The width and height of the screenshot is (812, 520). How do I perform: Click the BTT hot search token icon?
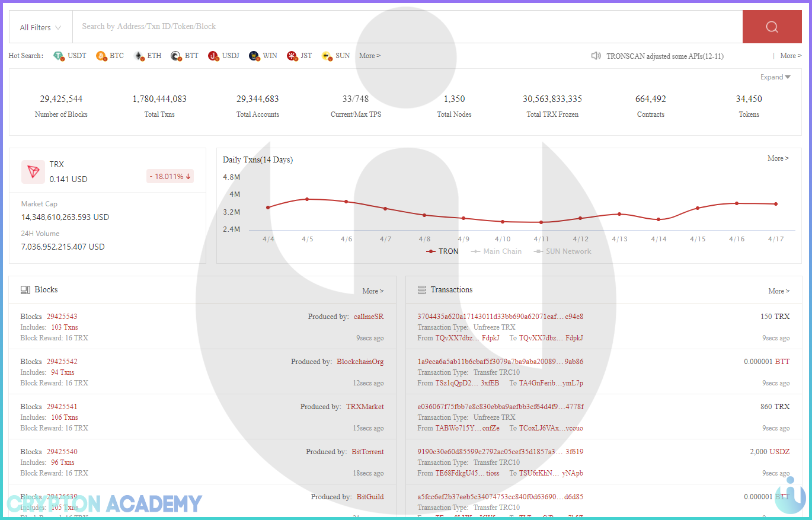[x=176, y=56]
